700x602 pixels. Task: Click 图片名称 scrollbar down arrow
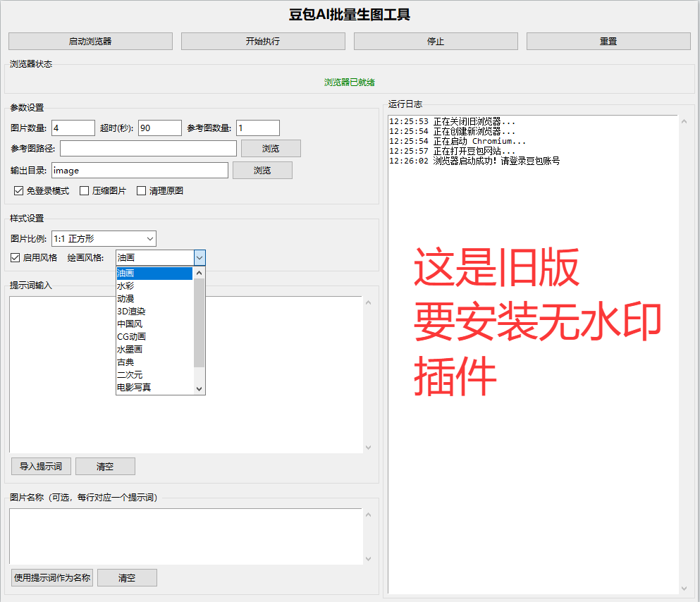[368, 559]
